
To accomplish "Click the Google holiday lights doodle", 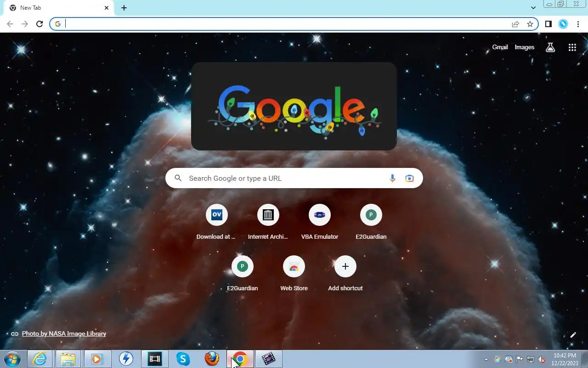I will click(294, 106).
